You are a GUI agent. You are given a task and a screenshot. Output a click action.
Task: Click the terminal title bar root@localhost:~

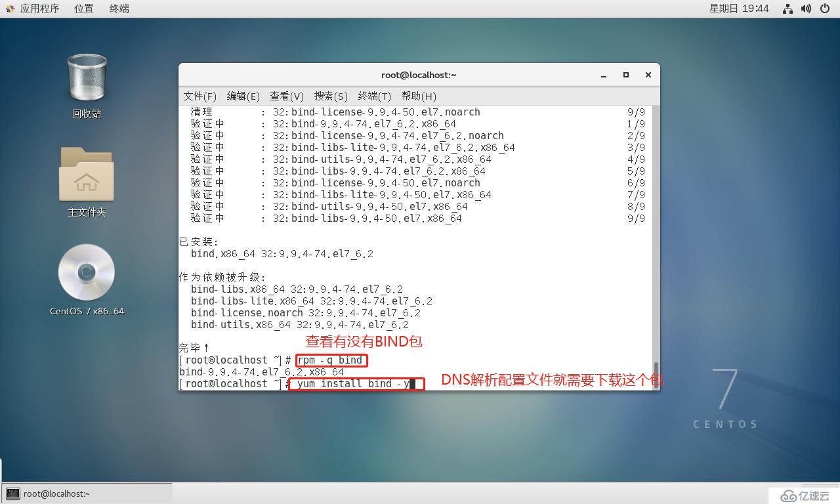click(x=419, y=75)
